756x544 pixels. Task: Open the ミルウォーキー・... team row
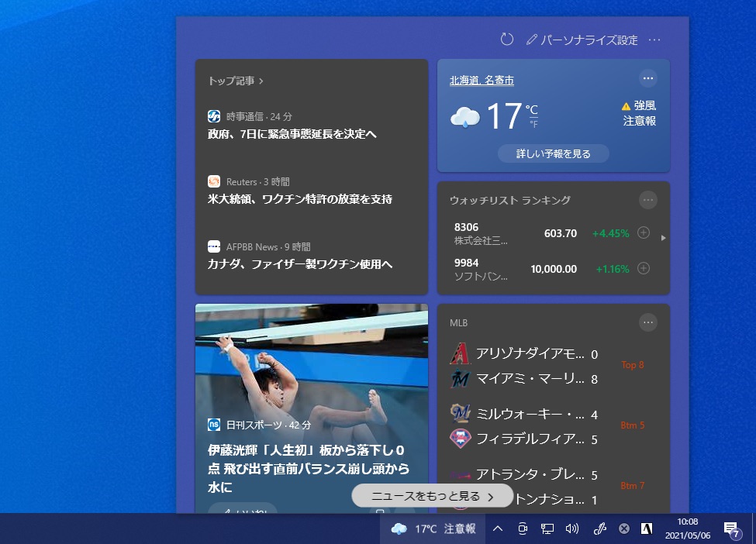[525, 415]
